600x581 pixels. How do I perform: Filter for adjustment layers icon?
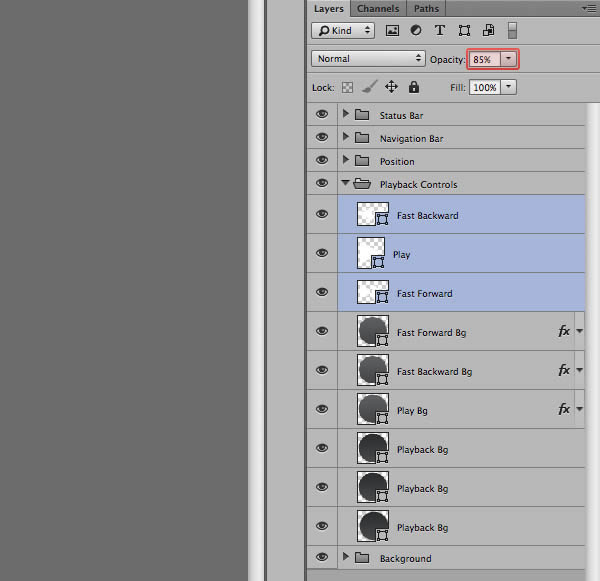pos(416,30)
